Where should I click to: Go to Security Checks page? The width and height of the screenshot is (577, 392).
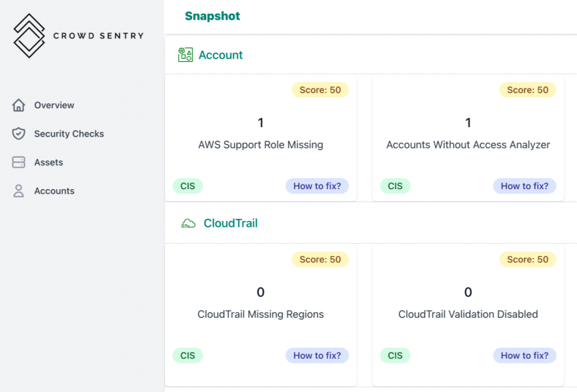click(69, 134)
